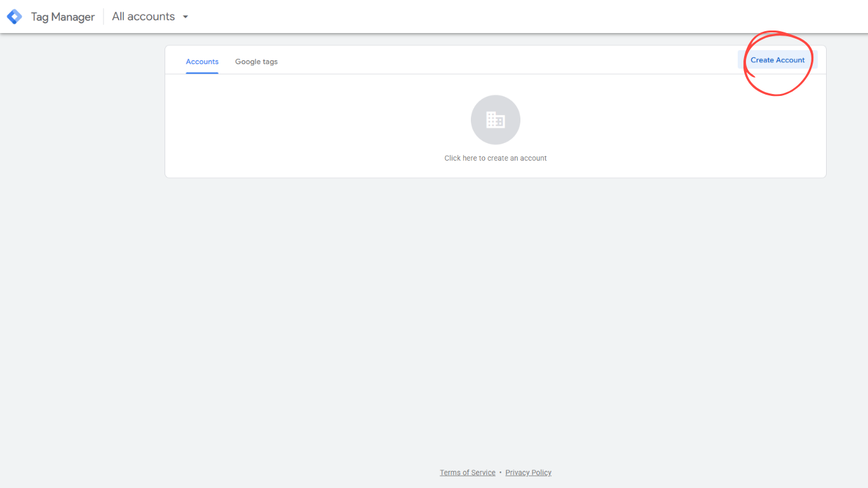868x488 pixels.
Task: Click the underlined Accounts tab indicator
Action: coord(202,72)
